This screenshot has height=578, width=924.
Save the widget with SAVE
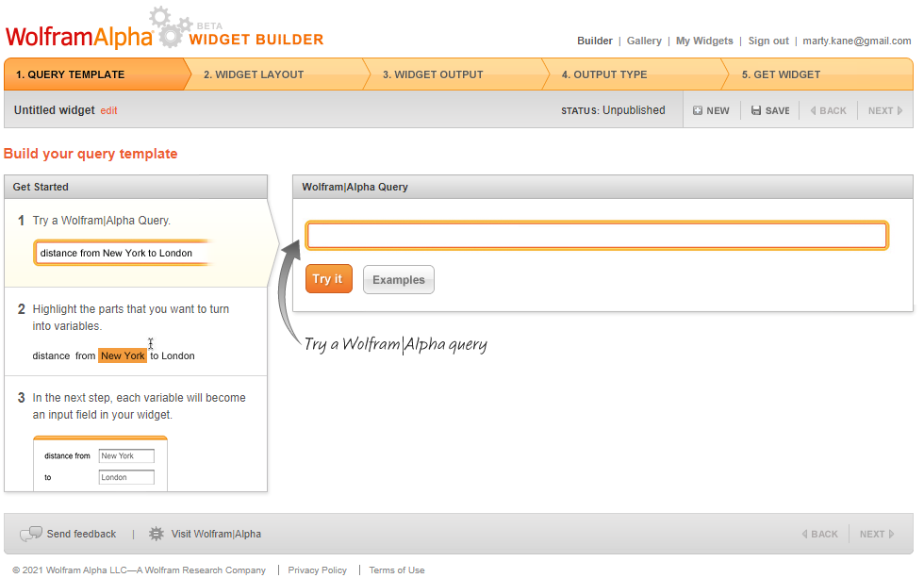point(770,110)
